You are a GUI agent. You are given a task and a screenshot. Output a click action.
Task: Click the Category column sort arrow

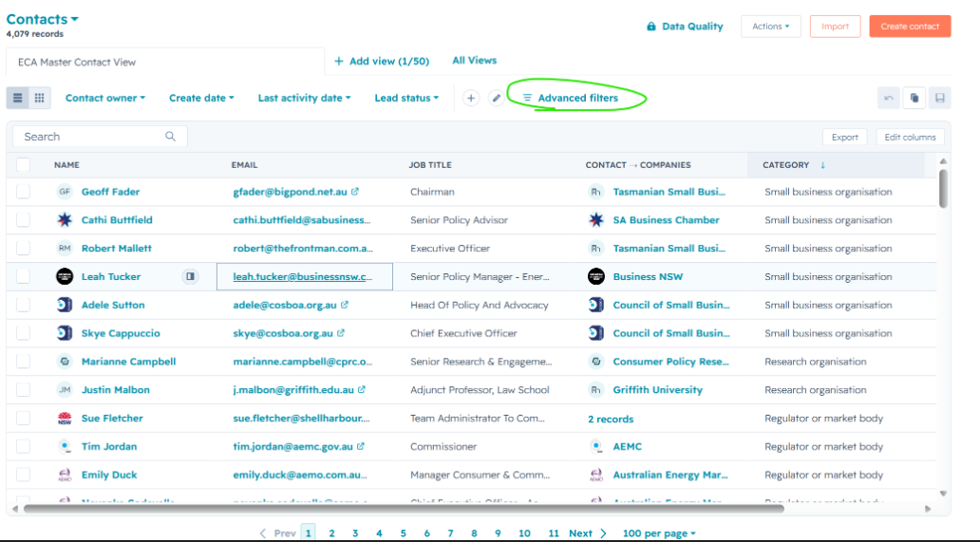(x=822, y=165)
